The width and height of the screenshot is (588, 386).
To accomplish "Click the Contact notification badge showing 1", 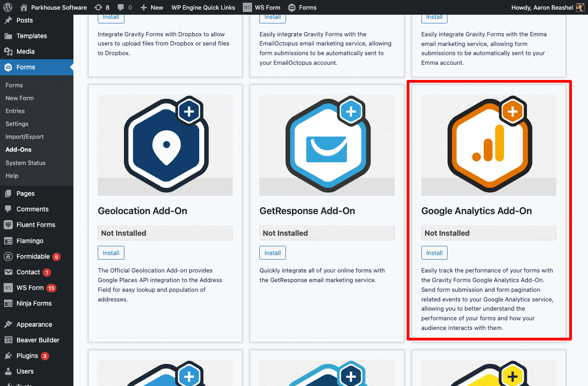I will pos(46,272).
